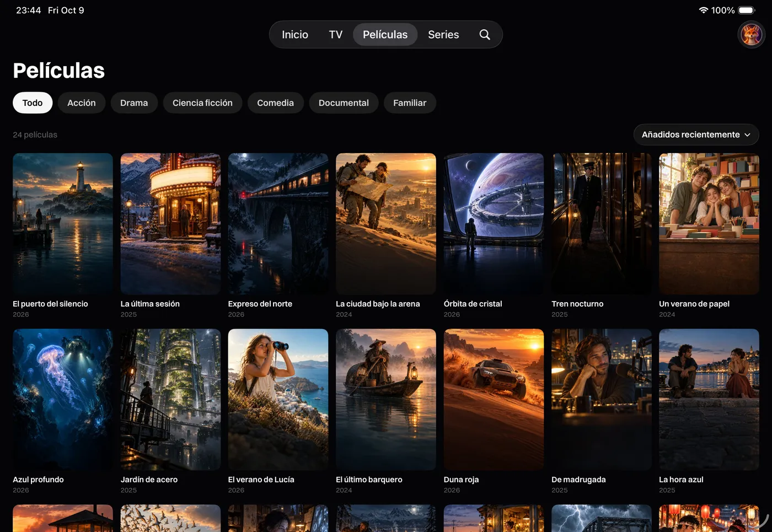Go to the TV tab
The height and width of the screenshot is (532, 772).
[336, 35]
